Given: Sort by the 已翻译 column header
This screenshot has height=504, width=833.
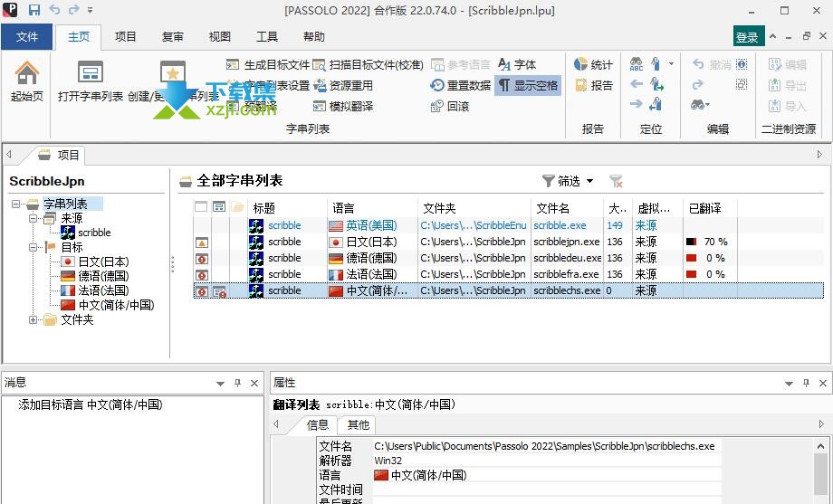Looking at the screenshot, I should 710,208.
